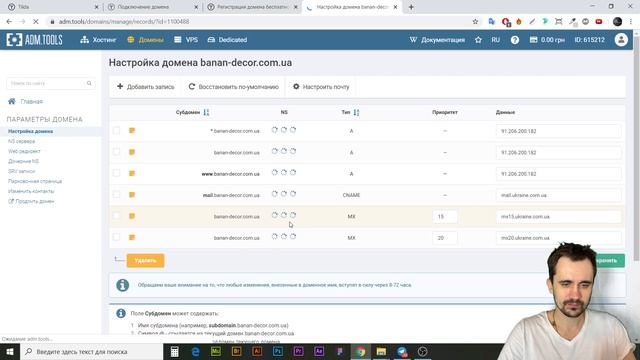Open NS сервера in sidebar
Image resolution: width=640 pixels, height=360 pixels.
tap(22, 141)
